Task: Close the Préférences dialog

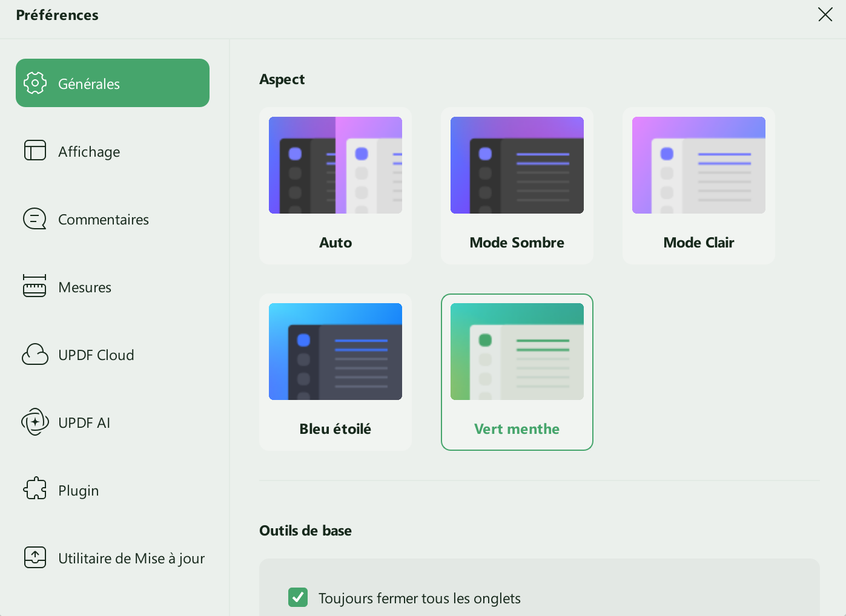Action: point(825,15)
